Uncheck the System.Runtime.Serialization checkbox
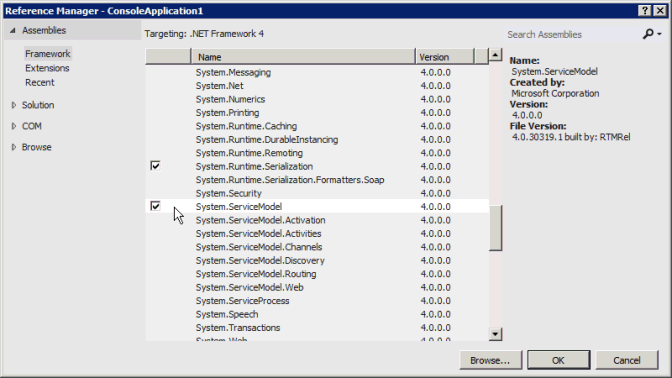 pos(155,166)
